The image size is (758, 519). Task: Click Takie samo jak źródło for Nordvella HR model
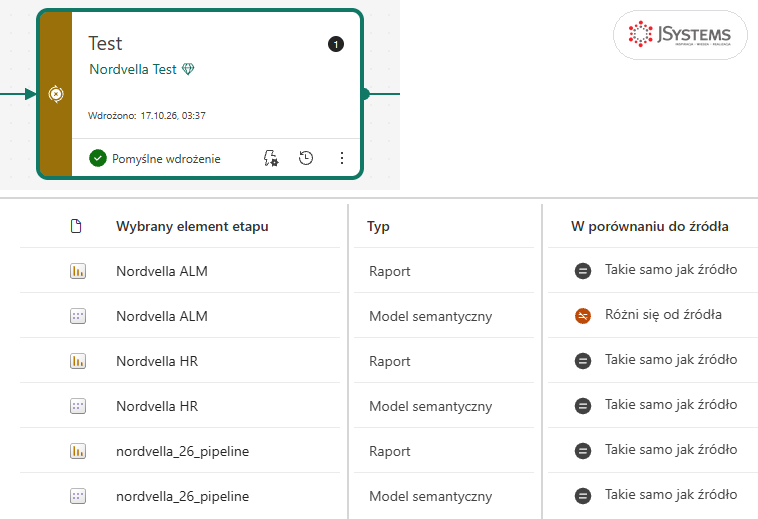[671, 404]
